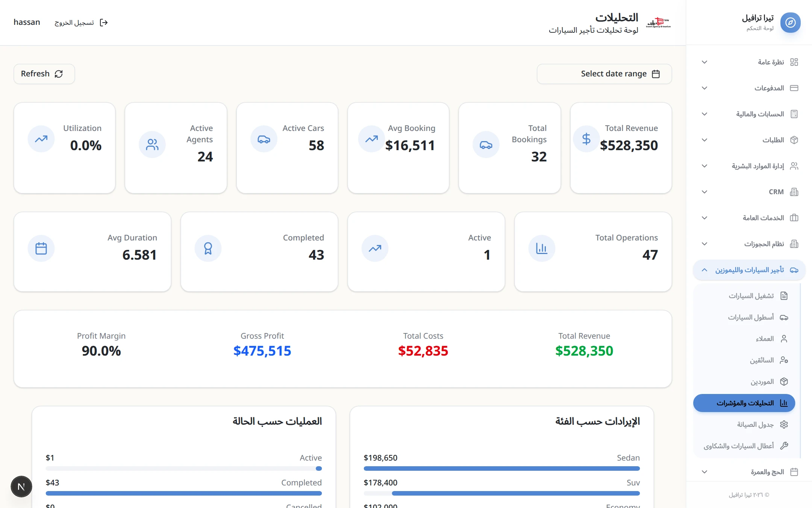Expand the المدفوعات sidebar section
This screenshot has height=508, width=812.
tap(749, 88)
